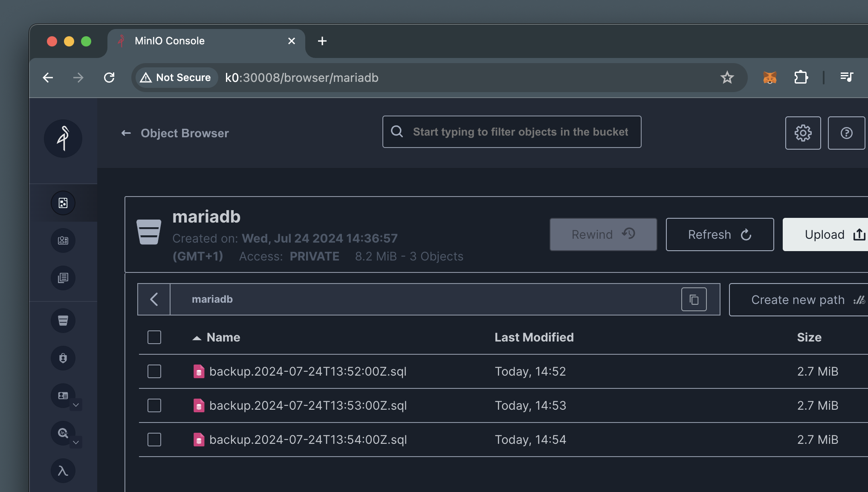Check the backup 13:54:00Z.sql row
Image resolution: width=868 pixels, height=492 pixels.
coord(154,440)
